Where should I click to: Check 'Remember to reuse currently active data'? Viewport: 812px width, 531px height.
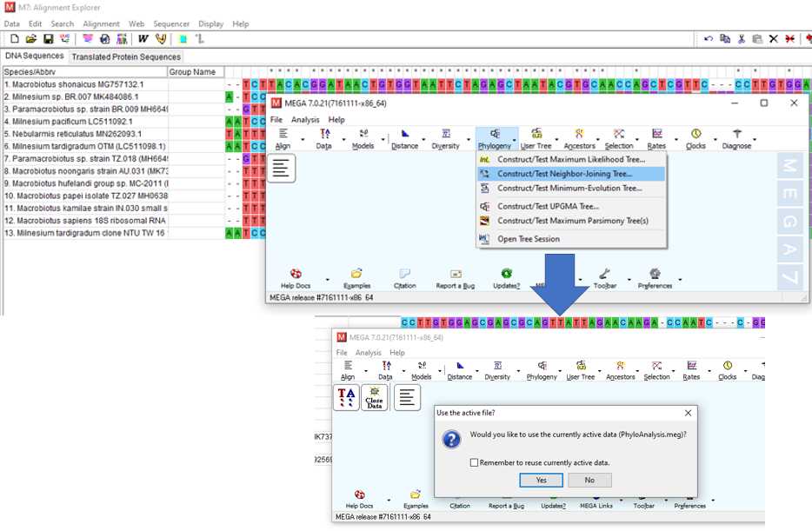pos(474,462)
